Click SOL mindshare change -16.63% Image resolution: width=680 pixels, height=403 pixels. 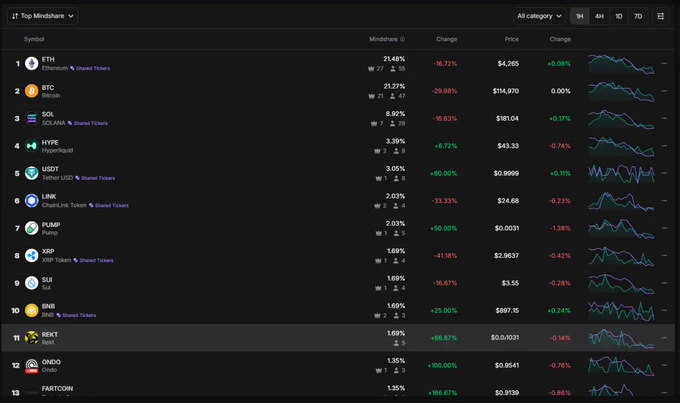point(445,118)
